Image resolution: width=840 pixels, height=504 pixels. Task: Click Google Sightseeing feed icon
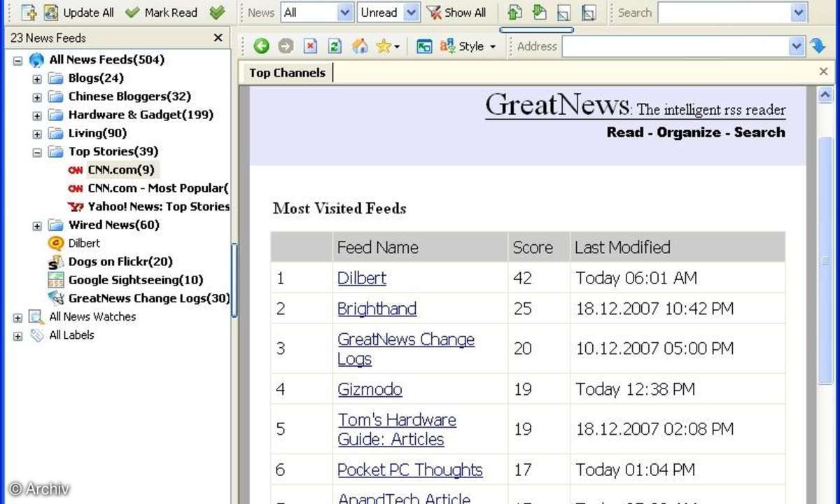56,280
